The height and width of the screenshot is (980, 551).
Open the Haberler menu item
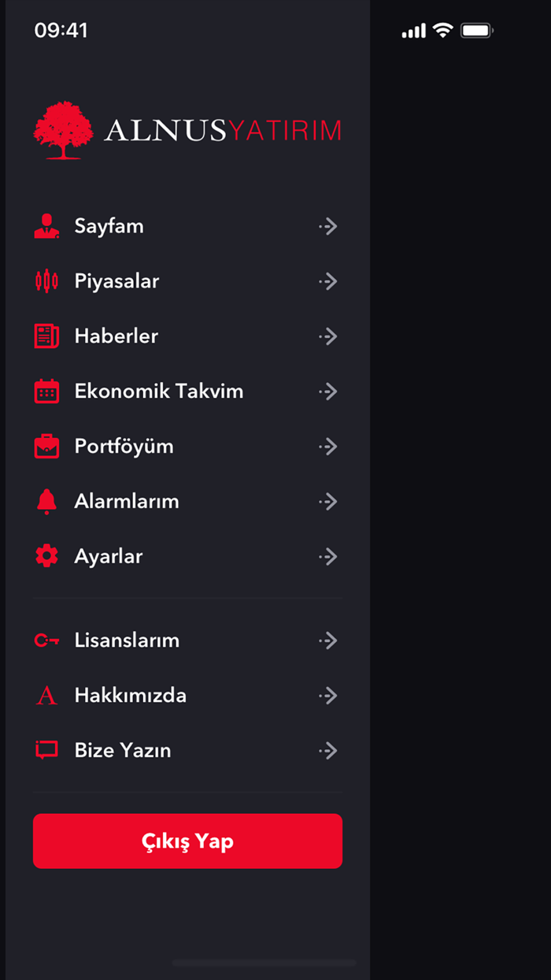click(116, 336)
